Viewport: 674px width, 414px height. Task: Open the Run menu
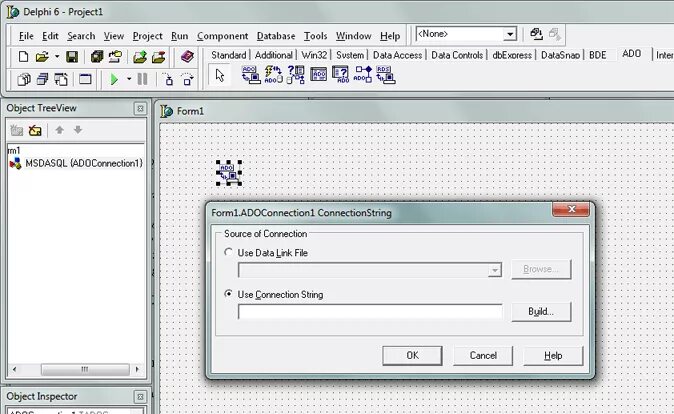click(x=179, y=36)
